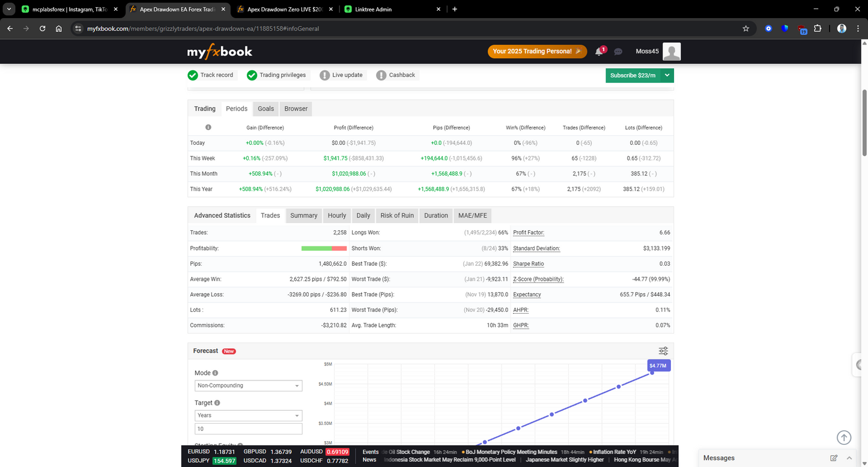Click the Live update status badge
Viewport: 868px width, 467px height.
point(341,75)
